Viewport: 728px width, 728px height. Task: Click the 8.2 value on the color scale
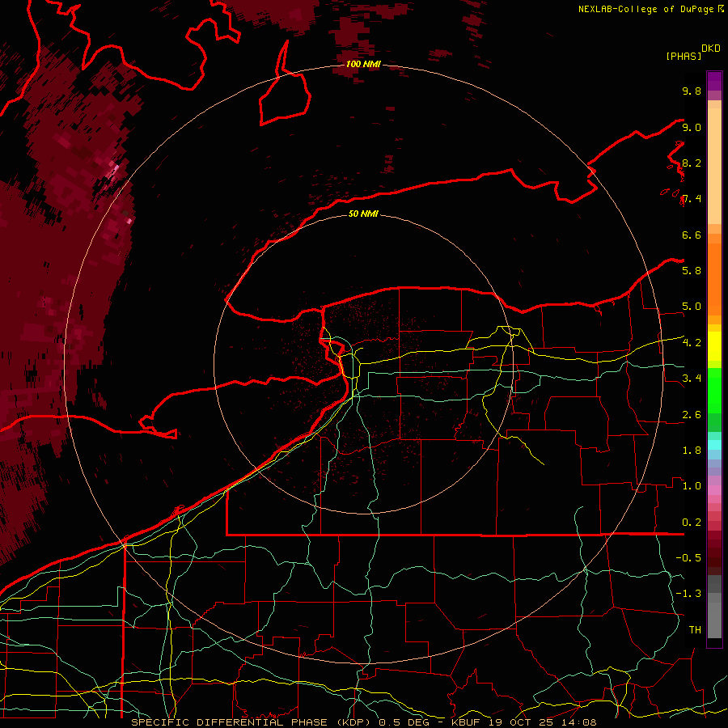click(x=692, y=163)
